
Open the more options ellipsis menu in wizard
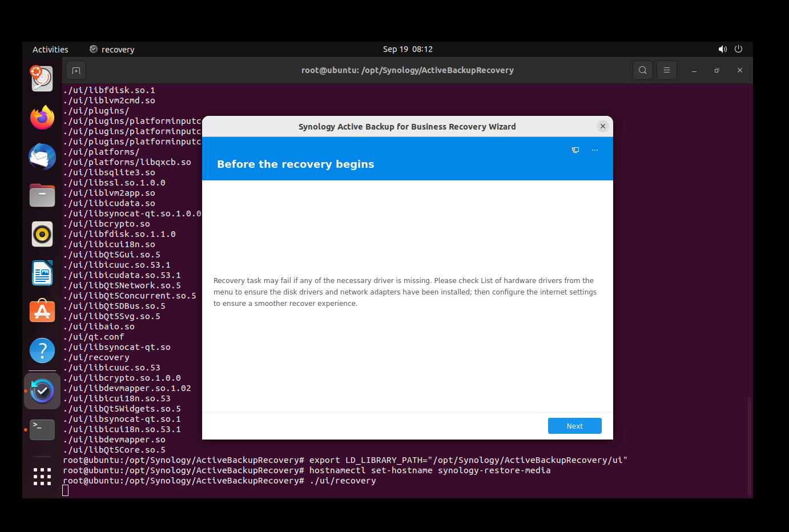595,150
